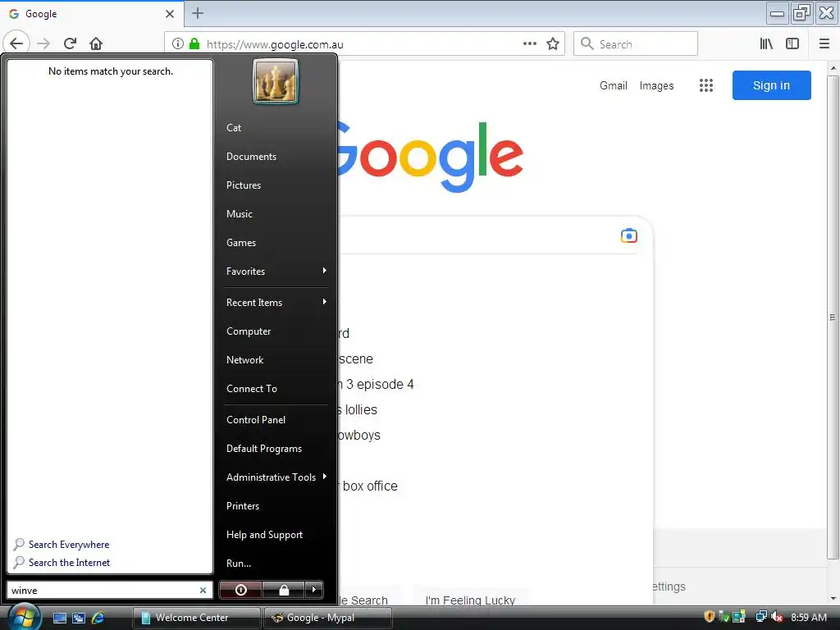Open the Run... dialog
The width and height of the screenshot is (840, 630).
point(239,563)
